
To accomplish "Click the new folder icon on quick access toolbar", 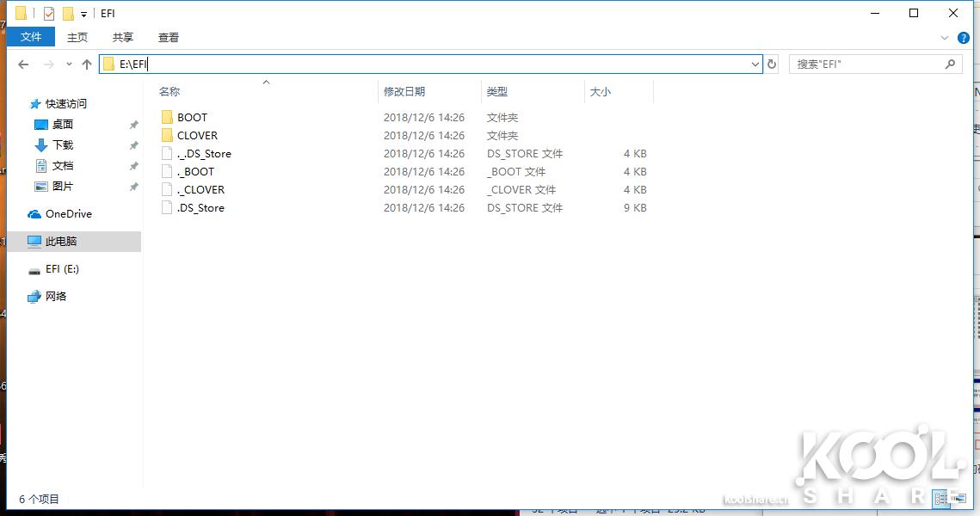I will pos(67,13).
